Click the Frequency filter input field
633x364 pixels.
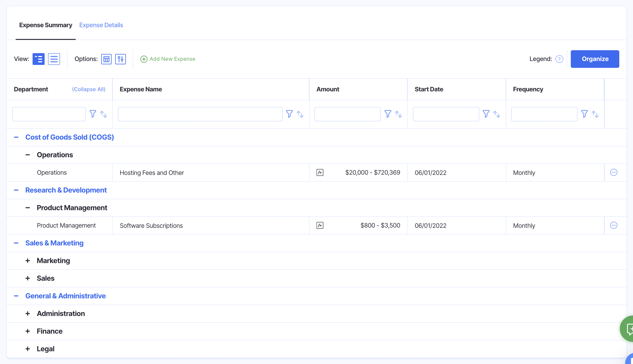544,114
